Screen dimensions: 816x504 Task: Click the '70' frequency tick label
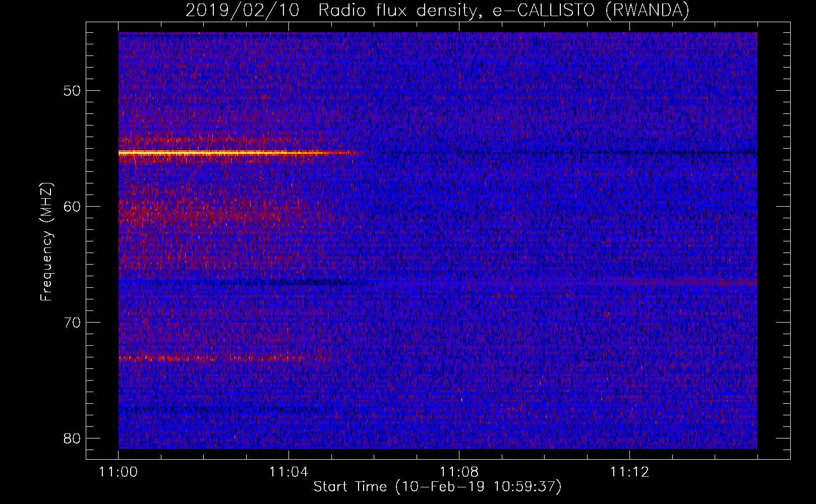[x=73, y=323]
